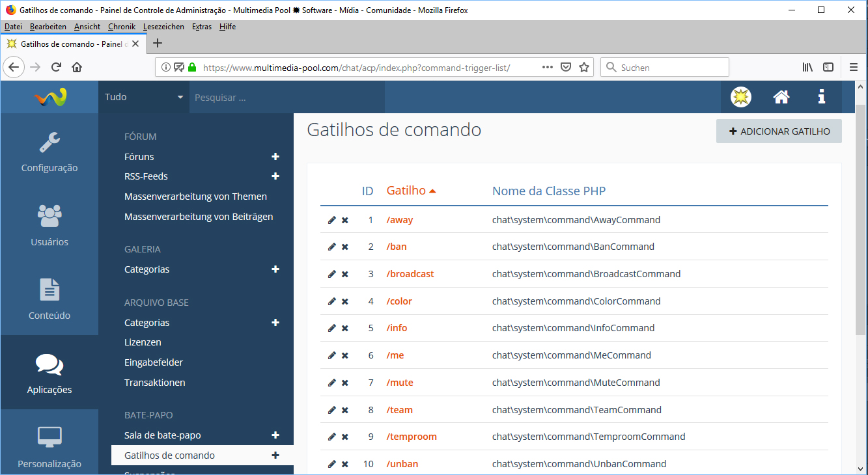Sort table by Nome da Classe PHP

pyautogui.click(x=549, y=191)
